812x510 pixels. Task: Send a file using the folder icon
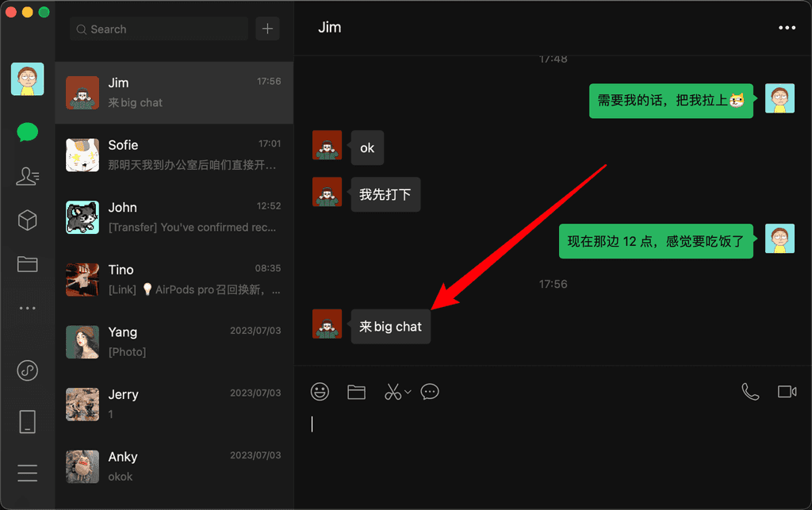356,391
